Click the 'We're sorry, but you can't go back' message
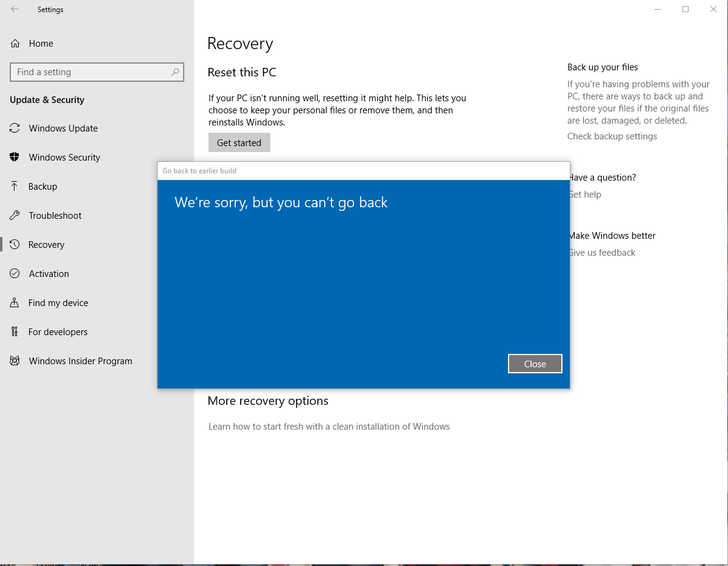 (281, 202)
